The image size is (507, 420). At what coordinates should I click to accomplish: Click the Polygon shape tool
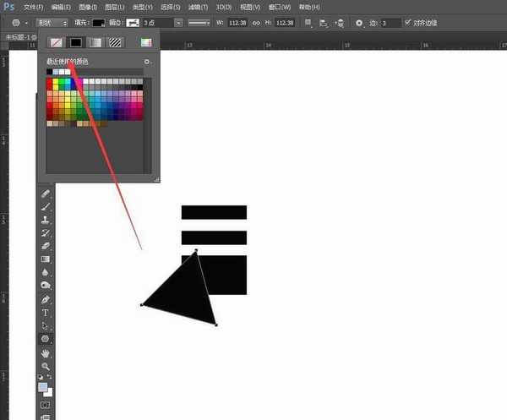click(x=46, y=338)
